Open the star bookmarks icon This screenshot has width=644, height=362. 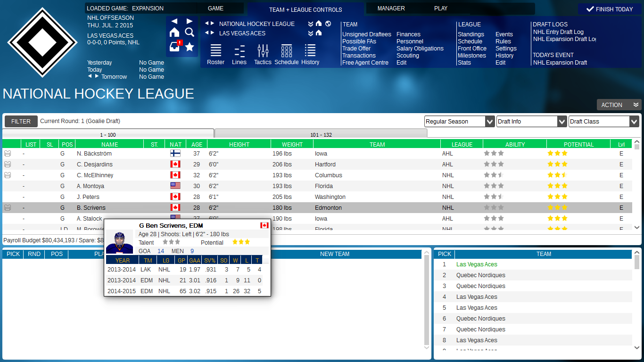point(190,47)
